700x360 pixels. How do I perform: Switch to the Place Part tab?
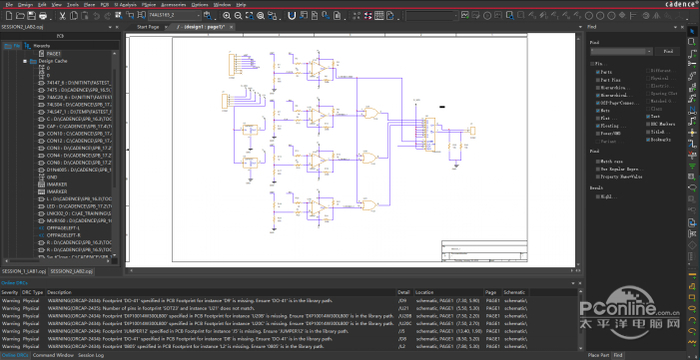[598, 355]
